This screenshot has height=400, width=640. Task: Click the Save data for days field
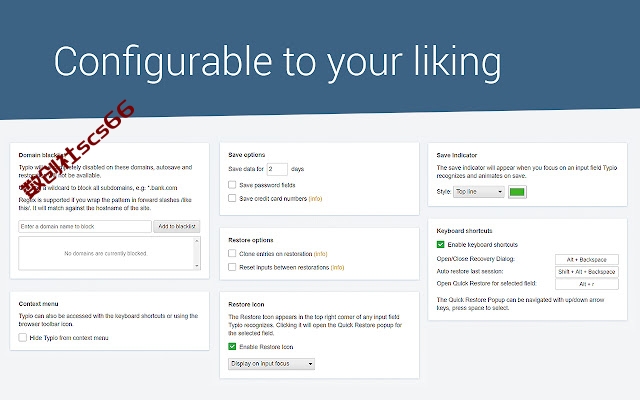[x=277, y=169]
